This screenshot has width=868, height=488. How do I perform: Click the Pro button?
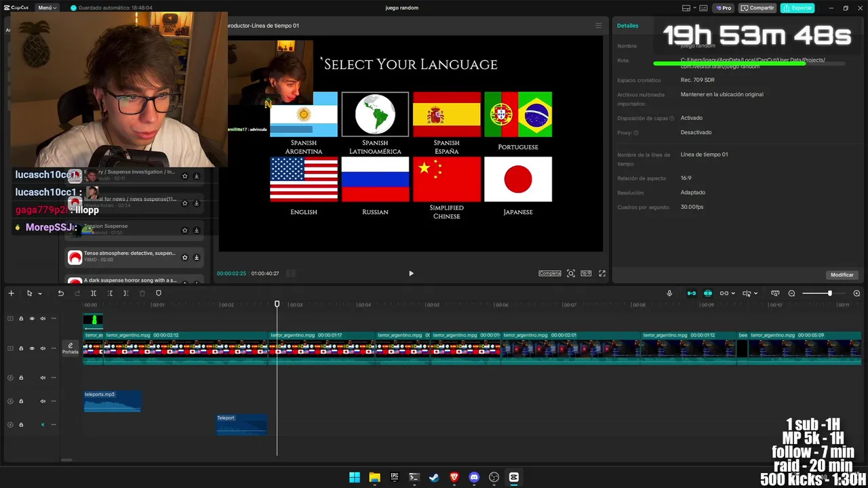tap(724, 8)
